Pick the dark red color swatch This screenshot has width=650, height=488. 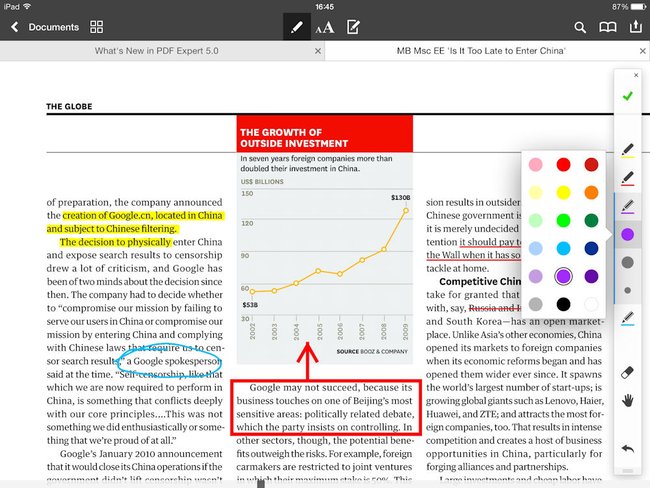coord(591,165)
